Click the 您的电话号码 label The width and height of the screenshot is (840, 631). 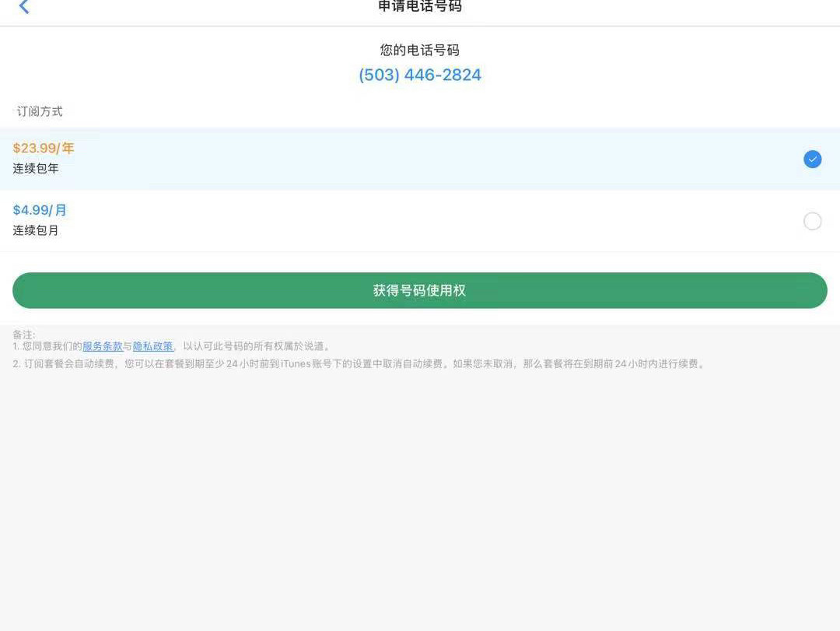(420, 51)
